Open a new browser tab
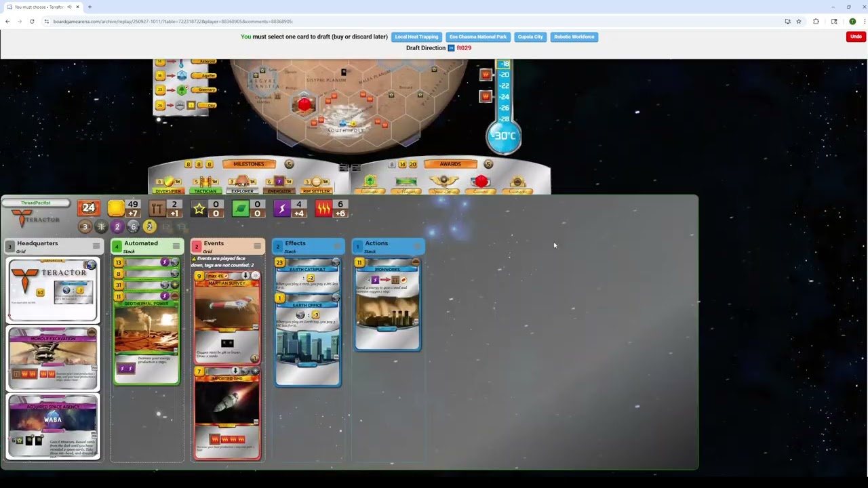 (90, 7)
